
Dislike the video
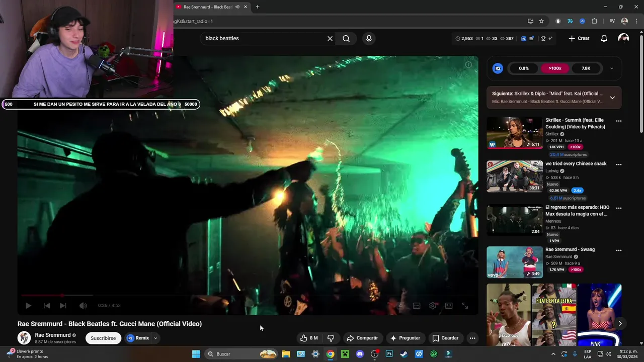click(331, 338)
